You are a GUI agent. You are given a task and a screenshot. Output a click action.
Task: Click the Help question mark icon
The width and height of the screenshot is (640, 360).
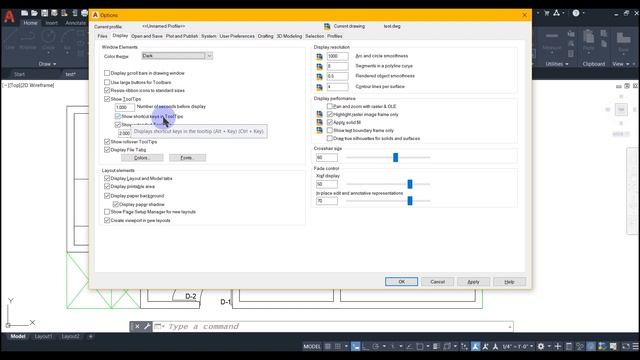[x=576, y=13]
